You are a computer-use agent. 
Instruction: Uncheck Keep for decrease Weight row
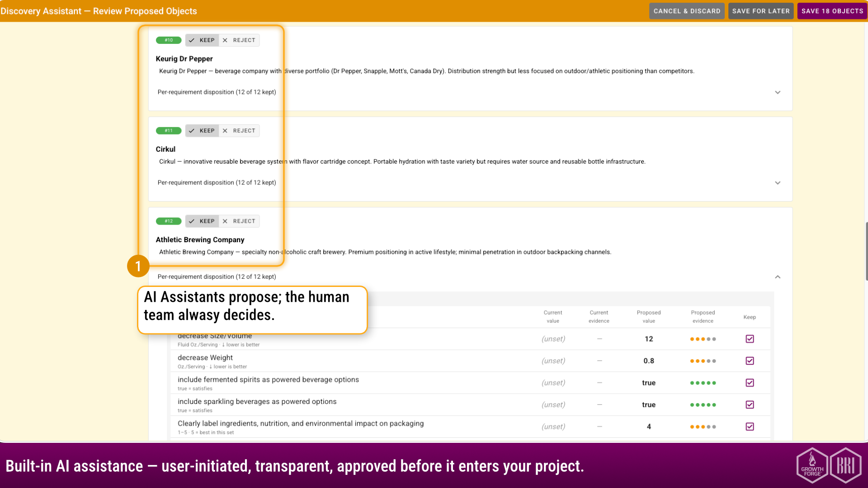coord(750,361)
